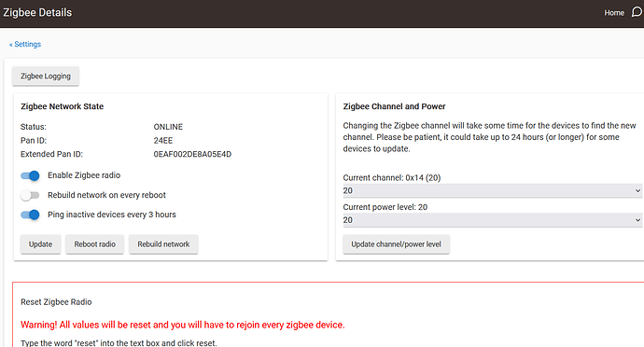The image size is (644, 347).
Task: Click the Zigbee Network State heading
Action: click(x=62, y=106)
